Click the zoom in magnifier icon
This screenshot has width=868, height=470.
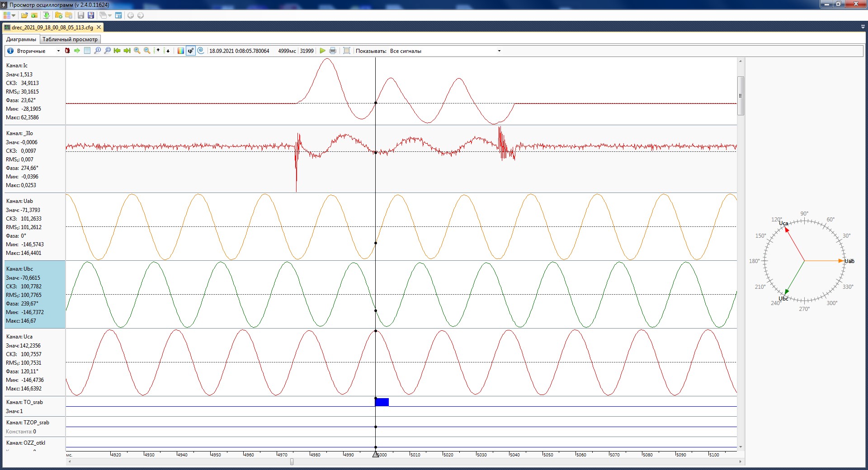click(x=137, y=51)
